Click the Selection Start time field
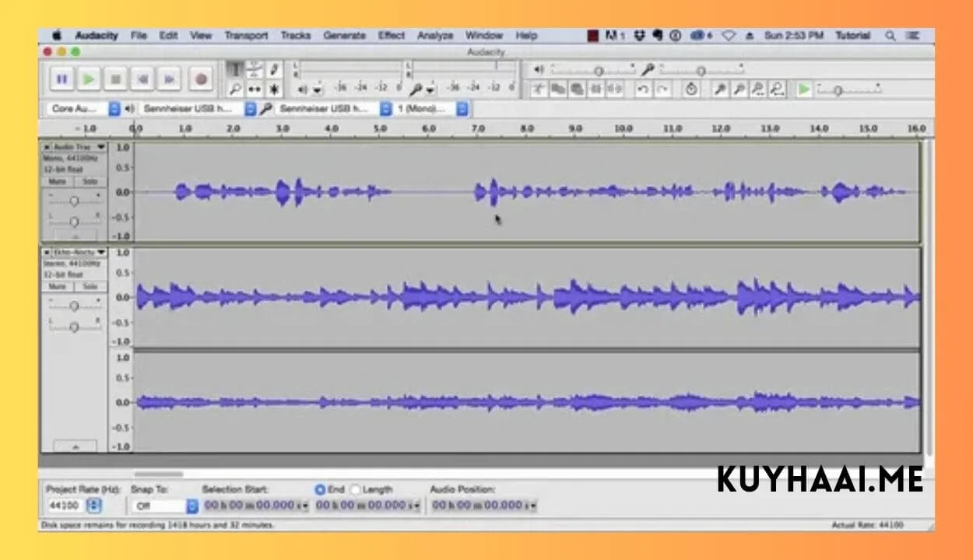 coord(255,506)
